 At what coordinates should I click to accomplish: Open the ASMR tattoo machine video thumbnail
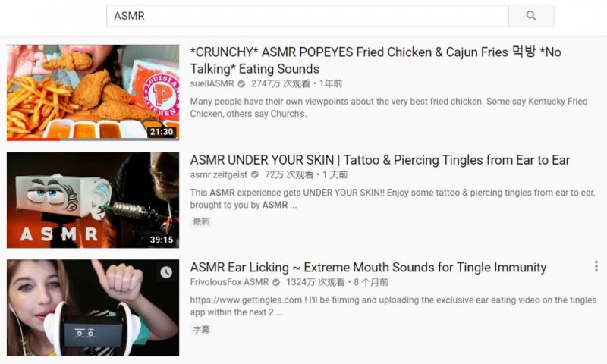click(93, 200)
